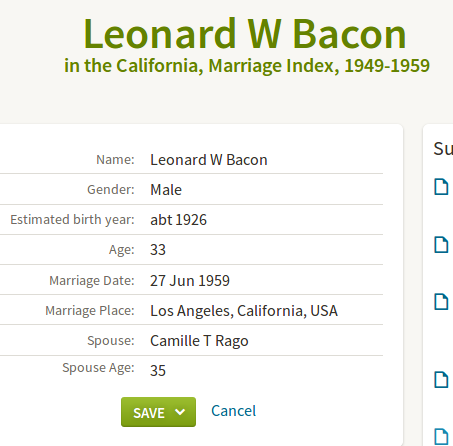Select the name value Leonard W Bacon
The height and width of the screenshot is (446, 453).
point(209,160)
